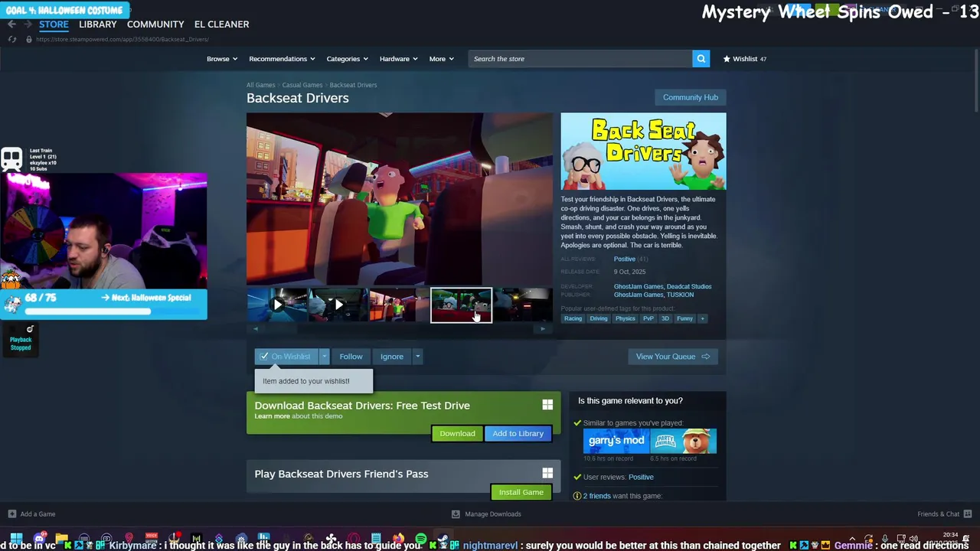Switch to the STORE tab
Viewport: 980px width, 551px height.
pos(54,24)
